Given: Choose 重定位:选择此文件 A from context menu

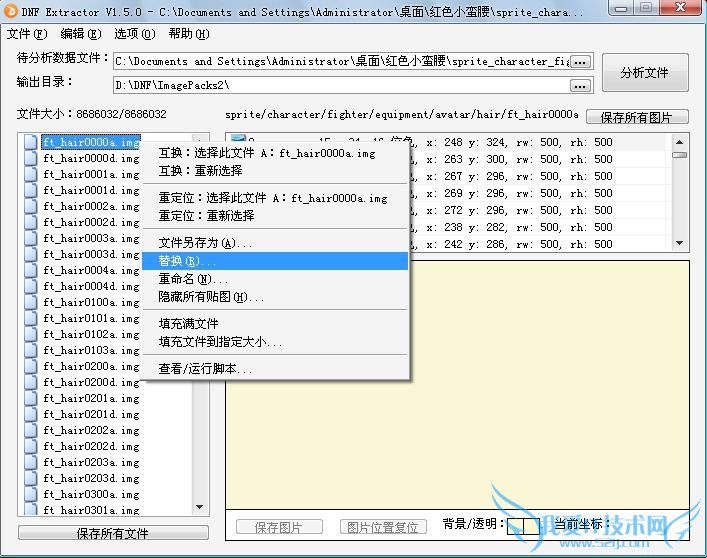Looking at the screenshot, I should click(275, 198).
